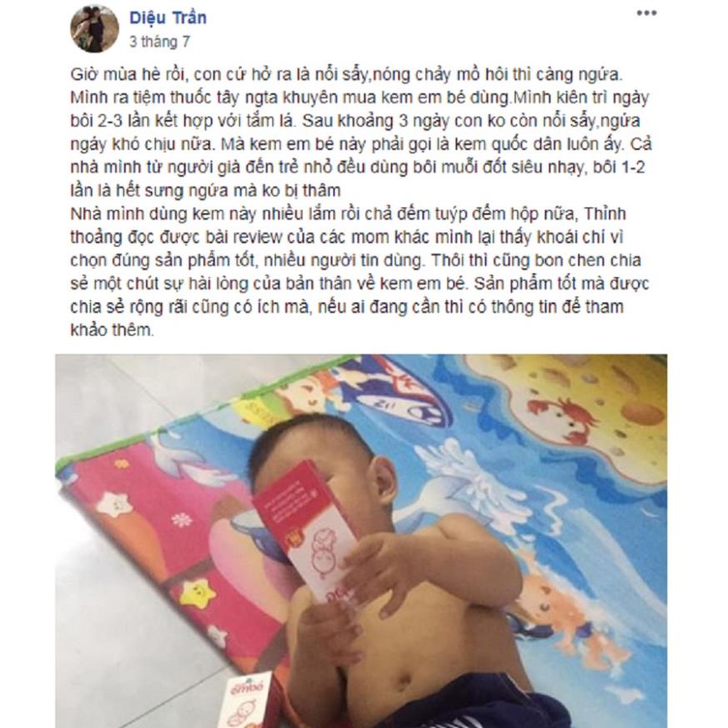Click the red crab illustration on the mat
Screen dimensions: 728x728
coord(563,417)
